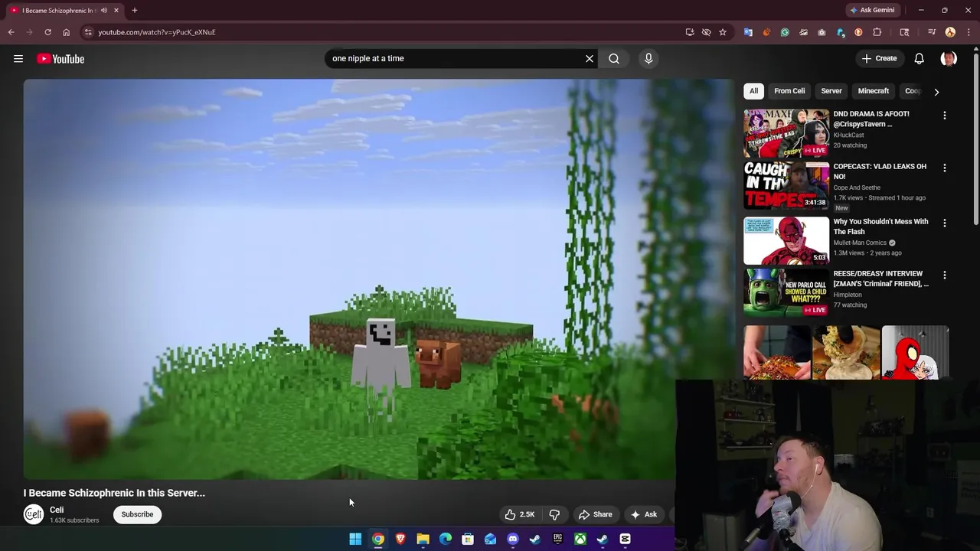Launch Epic Games from the taskbar
The image size is (980, 551).
point(557,540)
